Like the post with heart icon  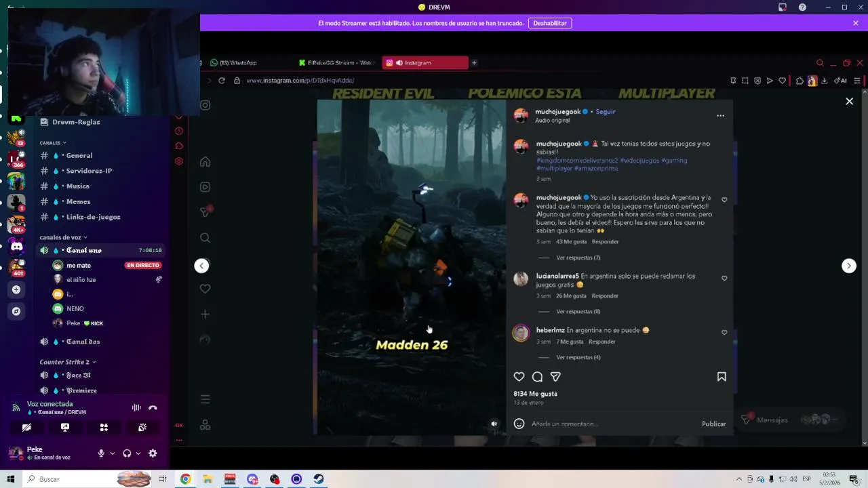coord(519,377)
